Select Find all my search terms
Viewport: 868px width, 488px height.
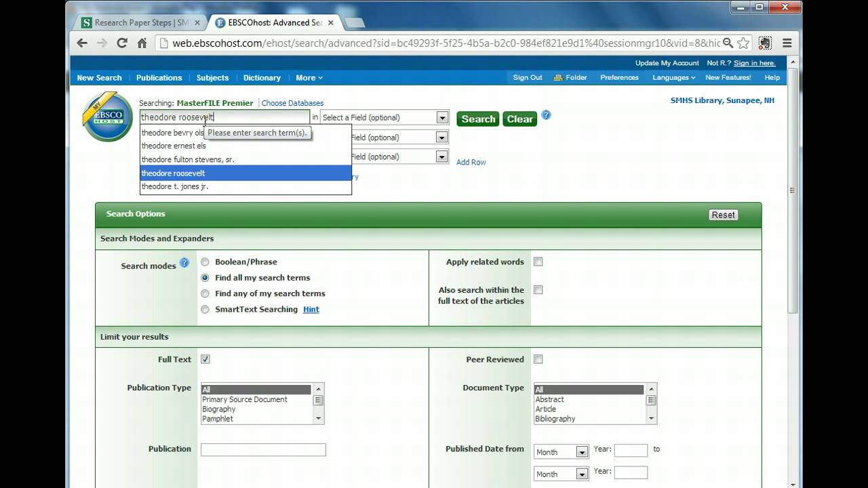[205, 277]
